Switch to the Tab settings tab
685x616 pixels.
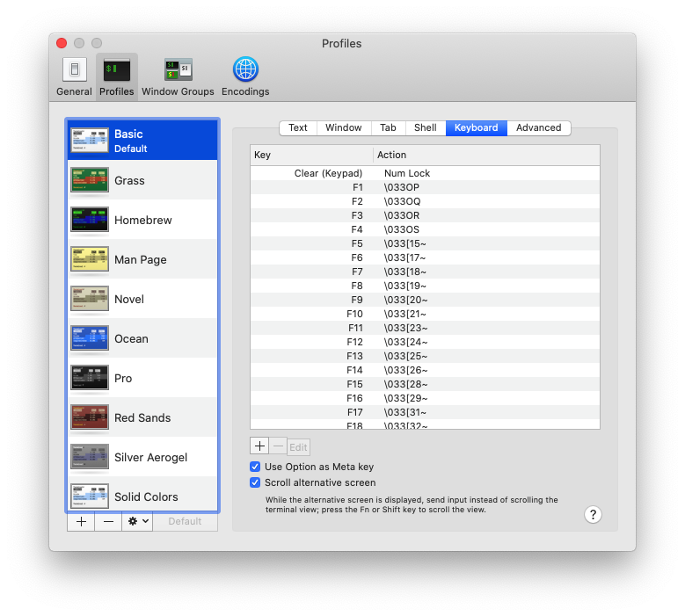[388, 128]
